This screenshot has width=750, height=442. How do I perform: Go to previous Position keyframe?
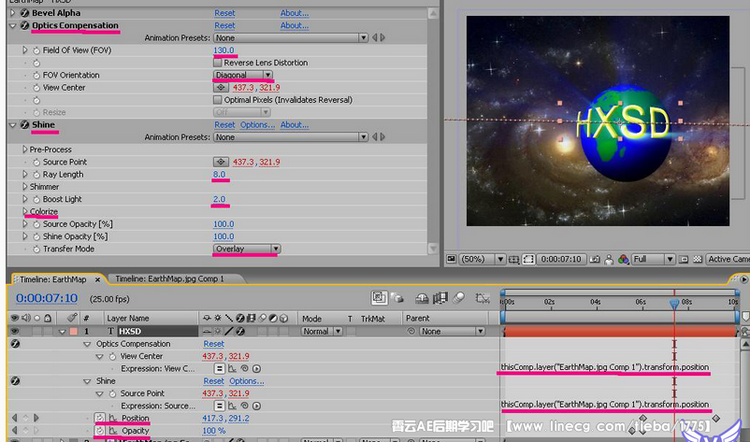[x=14, y=418]
